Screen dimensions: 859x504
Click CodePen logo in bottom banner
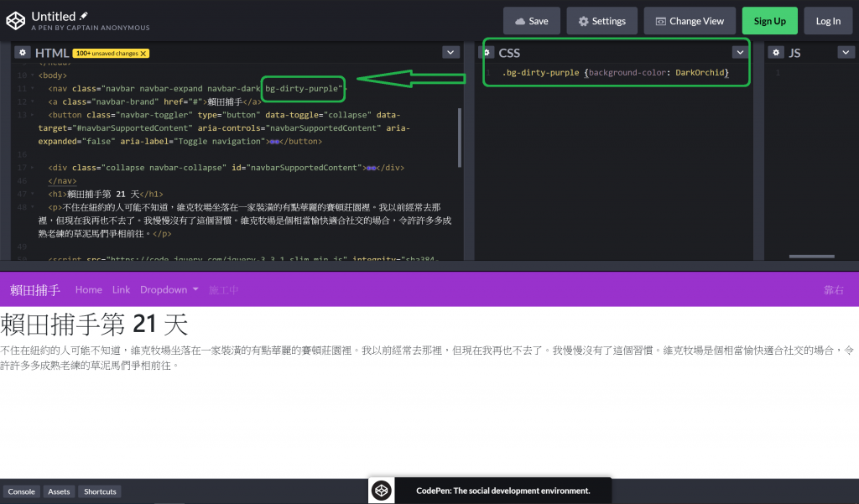click(x=382, y=491)
